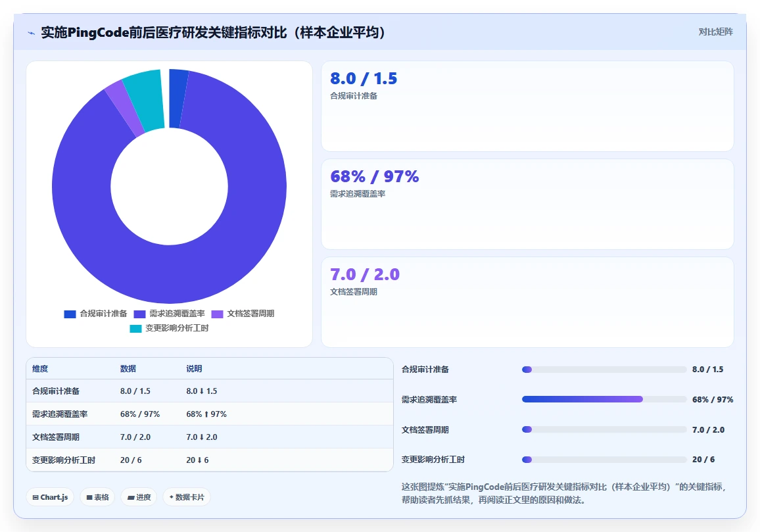Click the 对比矩阵 label in header
This screenshot has height=532, width=760.
715,32
